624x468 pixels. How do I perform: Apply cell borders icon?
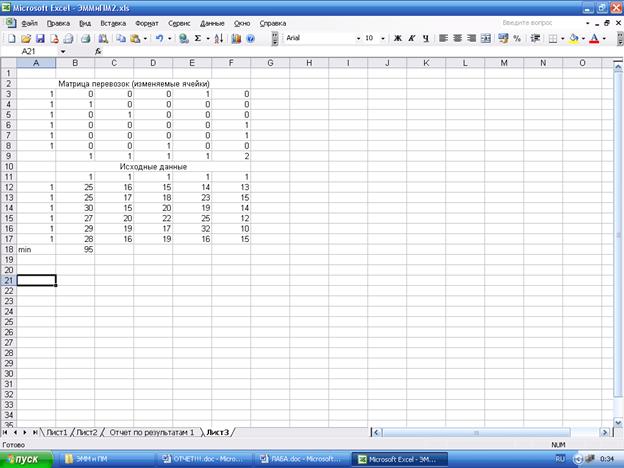click(x=553, y=38)
